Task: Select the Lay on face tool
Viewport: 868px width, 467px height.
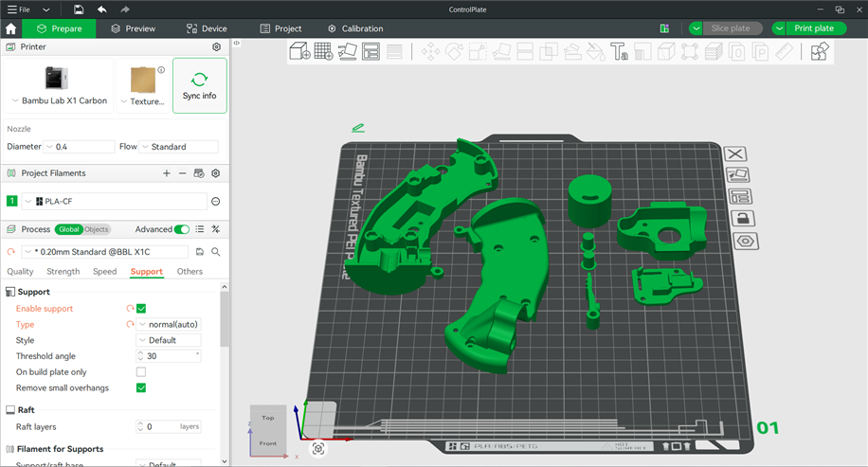Action: pyautogui.click(x=501, y=52)
